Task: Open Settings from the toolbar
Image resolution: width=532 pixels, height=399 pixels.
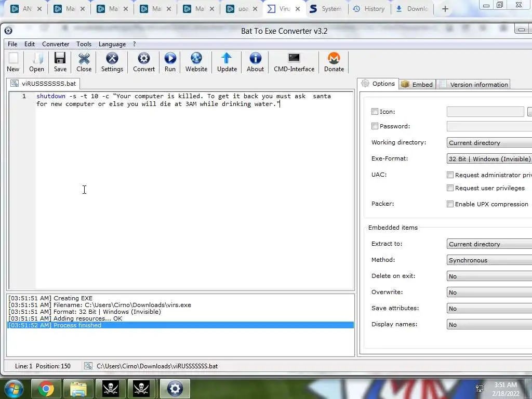Action: pyautogui.click(x=112, y=62)
